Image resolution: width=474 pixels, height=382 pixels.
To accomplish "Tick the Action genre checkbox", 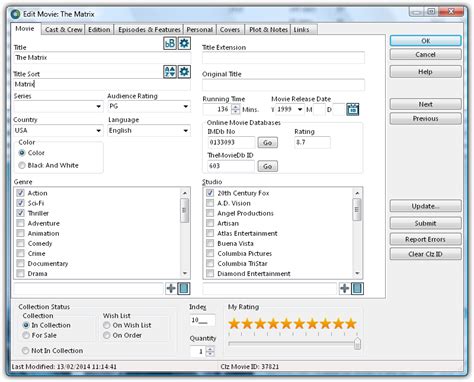I will coord(21,193).
